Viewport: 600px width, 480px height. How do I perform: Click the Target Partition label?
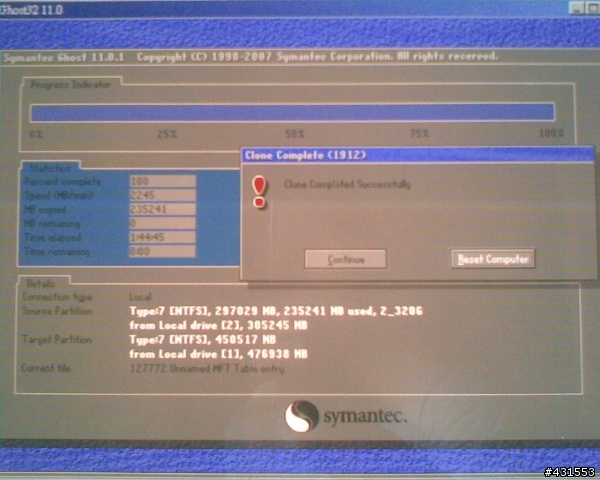pos(57,340)
